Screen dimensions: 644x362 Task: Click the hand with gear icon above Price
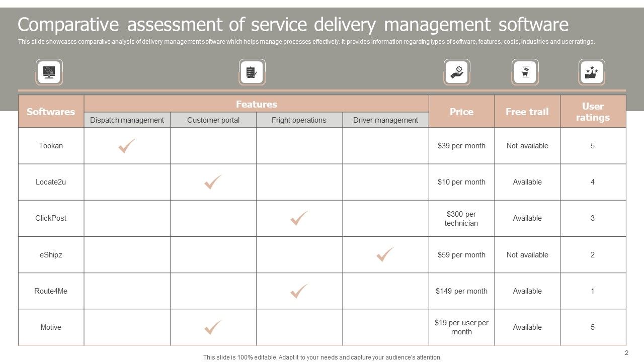(x=457, y=72)
